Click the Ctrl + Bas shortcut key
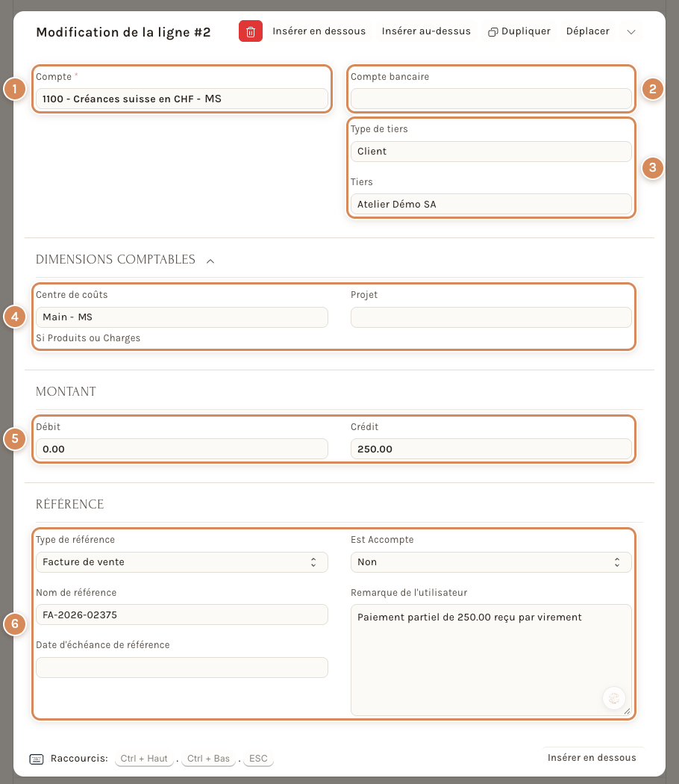Viewport: 679px width, 784px height. tap(208, 759)
